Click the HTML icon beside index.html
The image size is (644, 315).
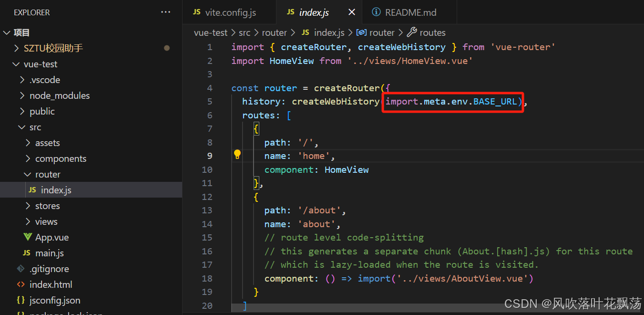(x=20, y=284)
